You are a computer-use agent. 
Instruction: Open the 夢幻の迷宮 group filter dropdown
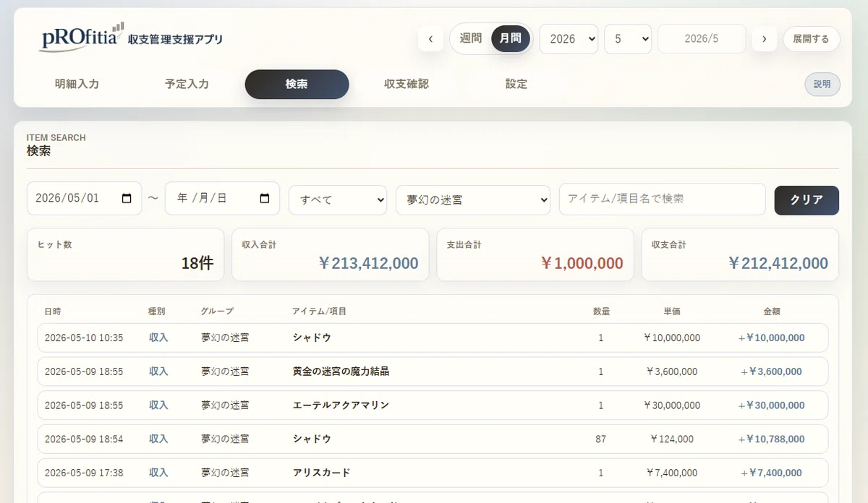(x=473, y=199)
